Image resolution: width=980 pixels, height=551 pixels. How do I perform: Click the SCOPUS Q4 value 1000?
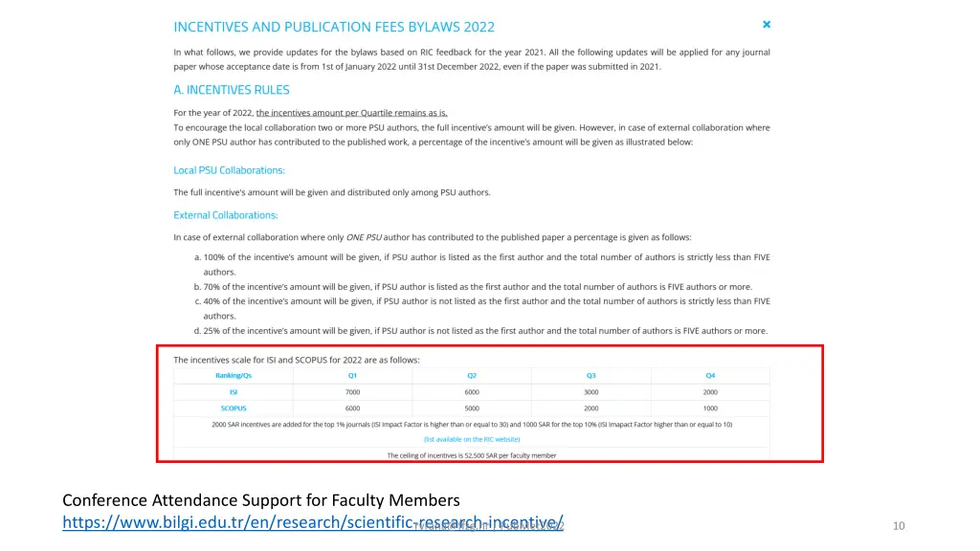pyautogui.click(x=710, y=408)
